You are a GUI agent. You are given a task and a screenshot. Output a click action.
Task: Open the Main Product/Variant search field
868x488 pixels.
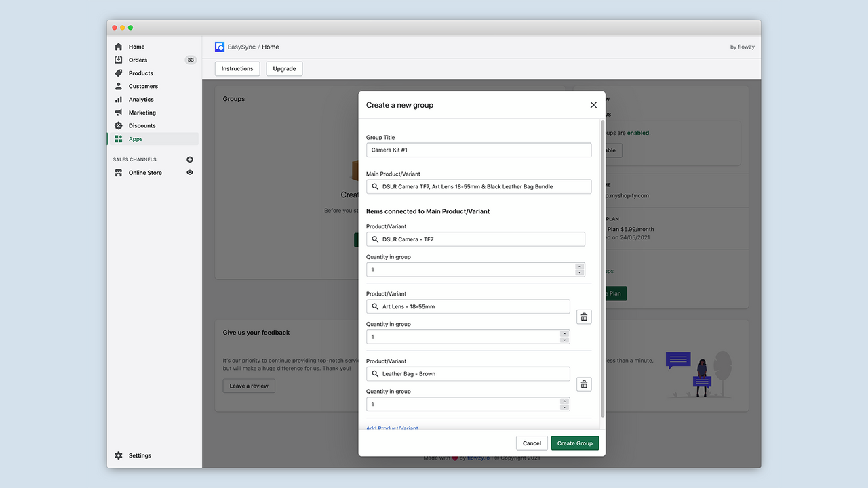pos(479,186)
